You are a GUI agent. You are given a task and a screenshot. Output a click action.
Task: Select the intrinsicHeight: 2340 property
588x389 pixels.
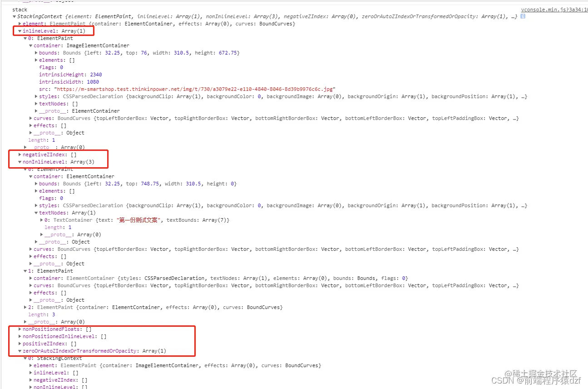tap(70, 75)
